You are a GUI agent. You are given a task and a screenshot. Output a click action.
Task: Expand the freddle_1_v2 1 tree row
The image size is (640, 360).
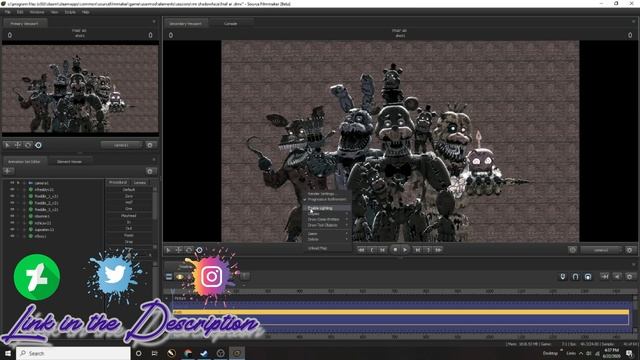pos(24,196)
